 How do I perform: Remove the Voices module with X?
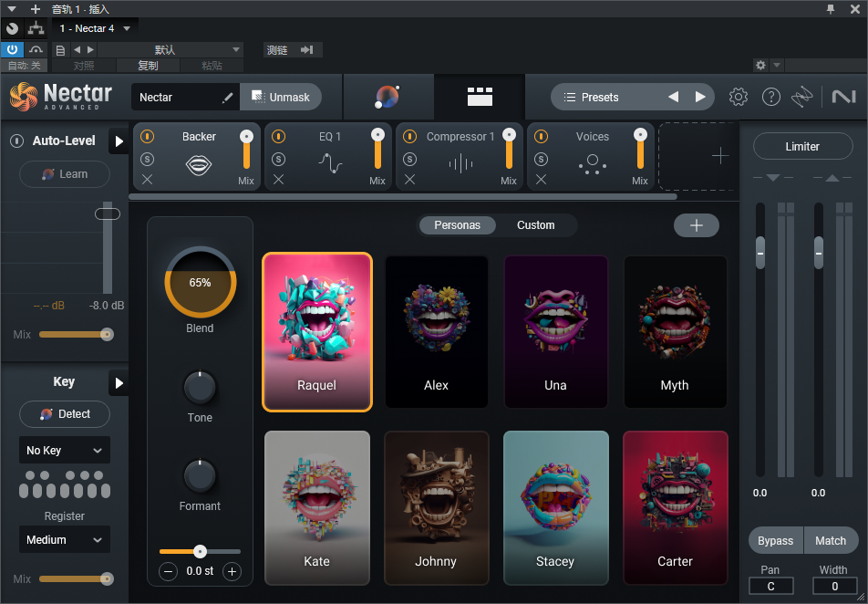pos(541,180)
